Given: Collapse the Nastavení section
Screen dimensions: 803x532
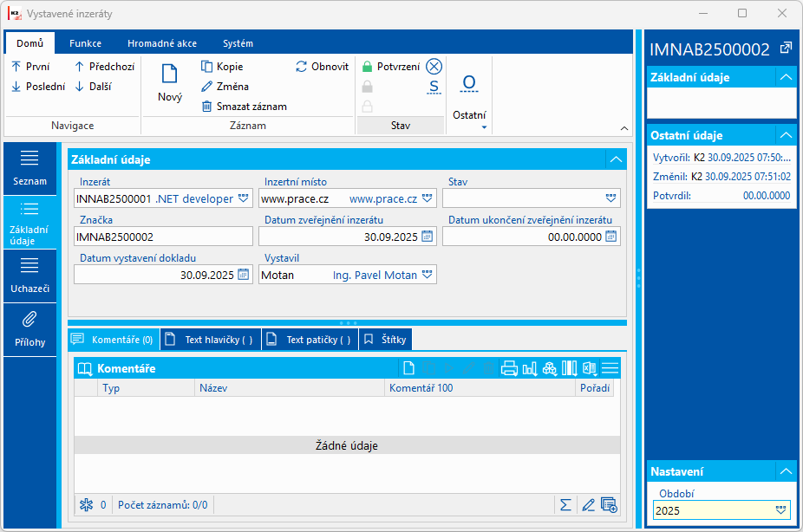Looking at the screenshot, I should 786,471.
